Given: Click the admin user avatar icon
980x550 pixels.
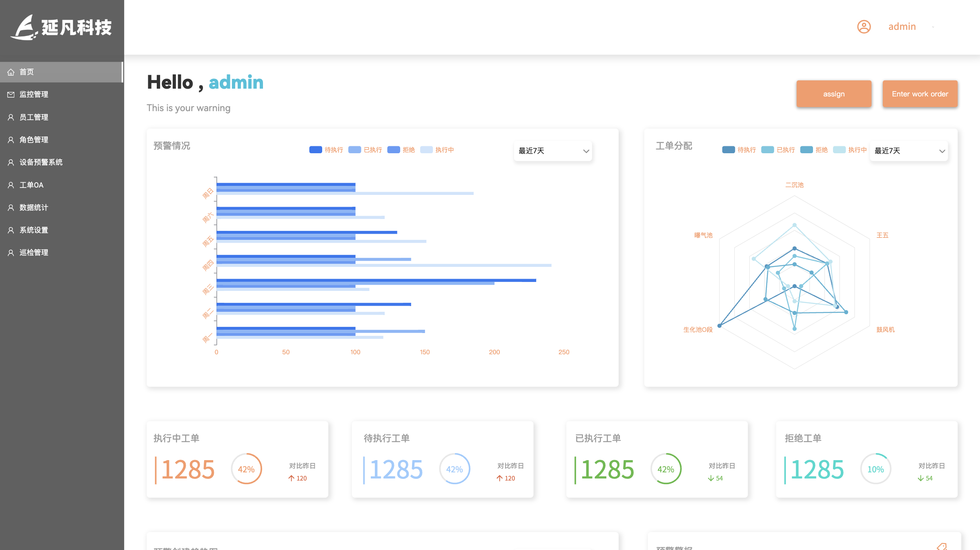Looking at the screenshot, I should [864, 27].
